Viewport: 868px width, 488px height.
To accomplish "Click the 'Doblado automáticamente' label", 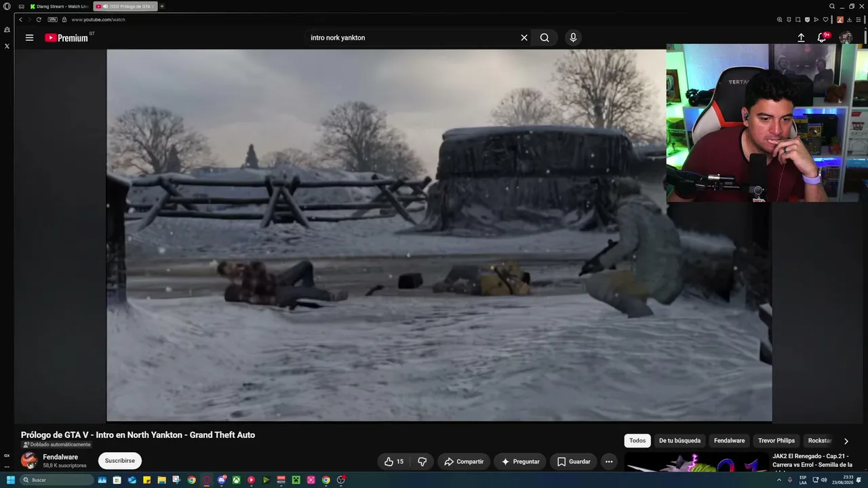I will coord(57,445).
